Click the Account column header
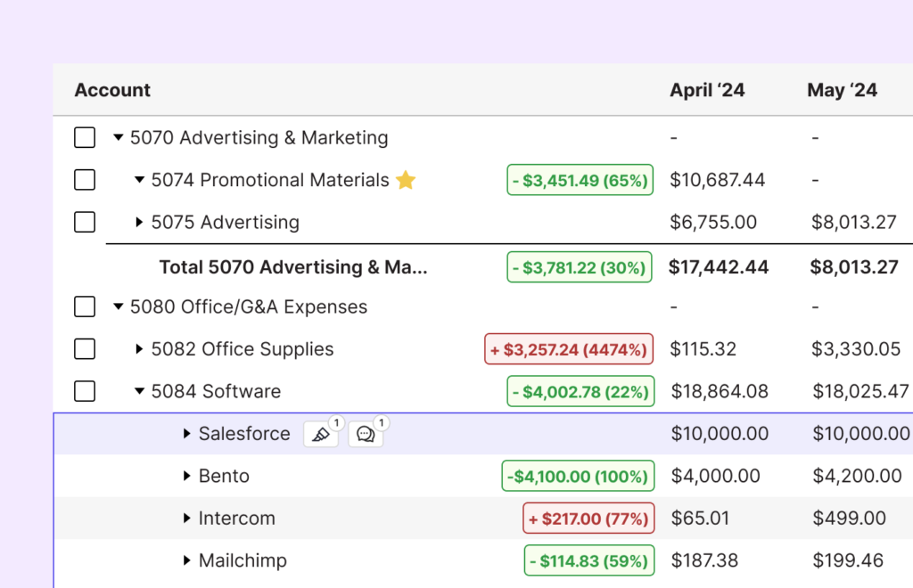 pyautogui.click(x=112, y=90)
